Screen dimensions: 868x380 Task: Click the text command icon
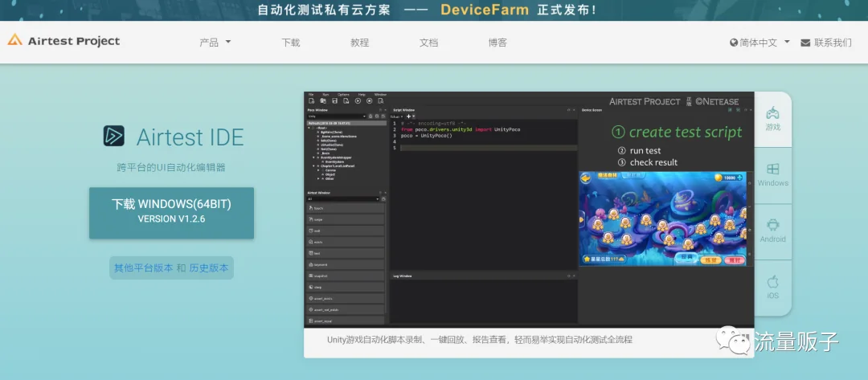click(310, 253)
